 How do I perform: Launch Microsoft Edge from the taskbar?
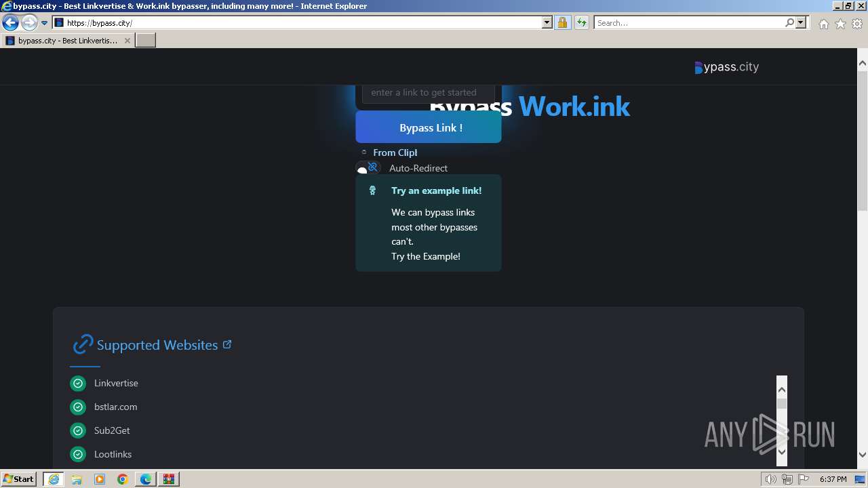click(x=146, y=479)
